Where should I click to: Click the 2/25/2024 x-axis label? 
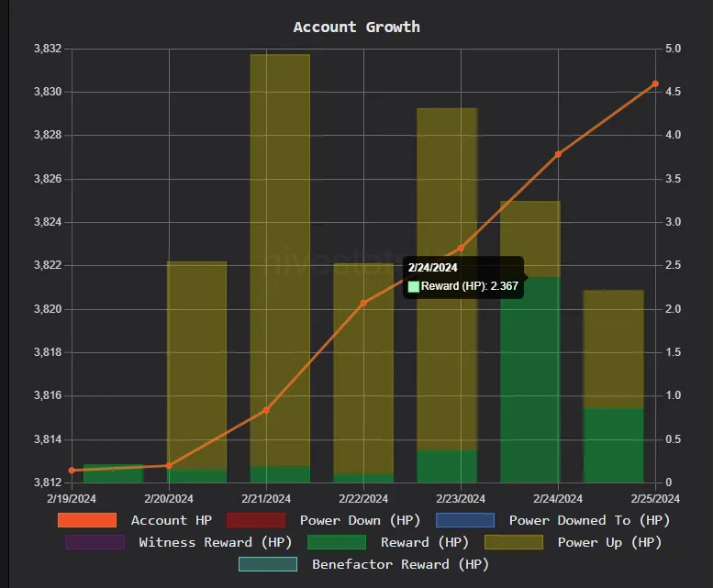[x=655, y=498]
